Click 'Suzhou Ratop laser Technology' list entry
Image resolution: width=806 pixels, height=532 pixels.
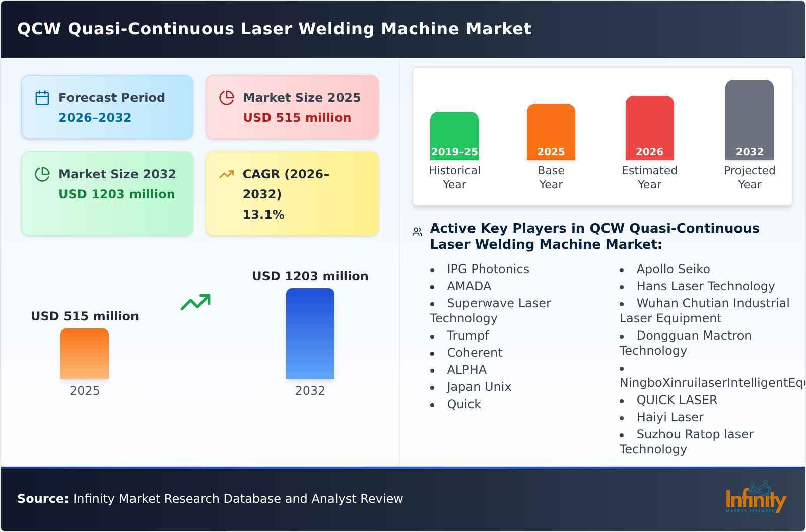(687, 442)
